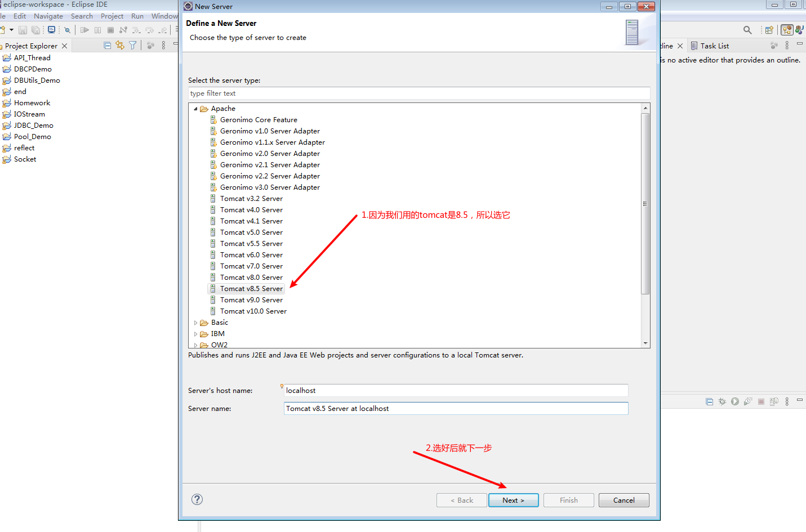Click the profile server clock icon
Screen dimensions: 806x532
[748, 401]
